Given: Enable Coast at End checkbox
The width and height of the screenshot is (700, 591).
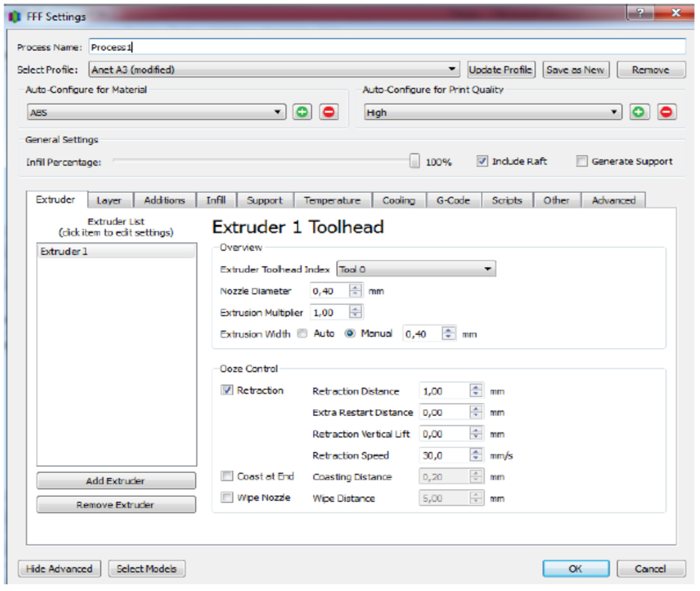Looking at the screenshot, I should pos(227,476).
